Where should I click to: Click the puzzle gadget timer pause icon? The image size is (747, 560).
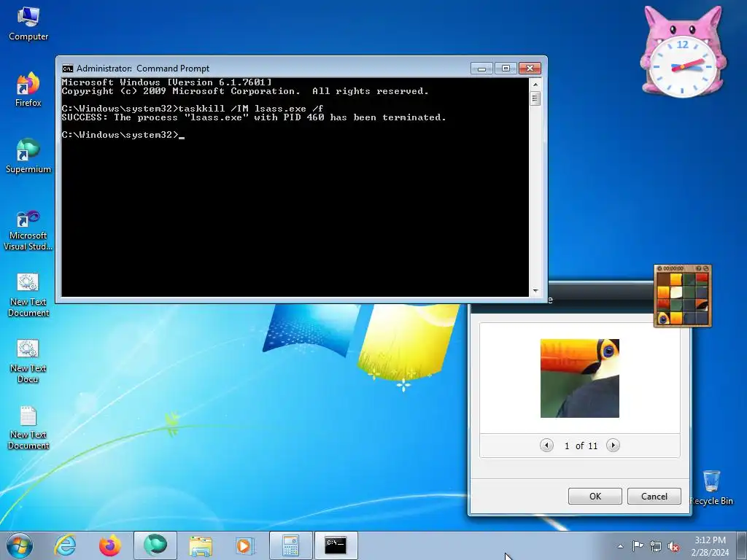pyautogui.click(x=659, y=268)
